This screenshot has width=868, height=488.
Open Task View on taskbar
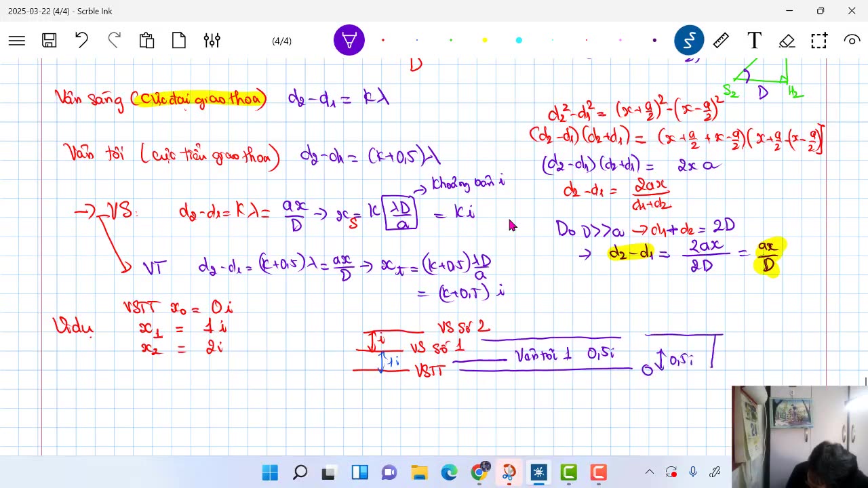tap(330, 472)
